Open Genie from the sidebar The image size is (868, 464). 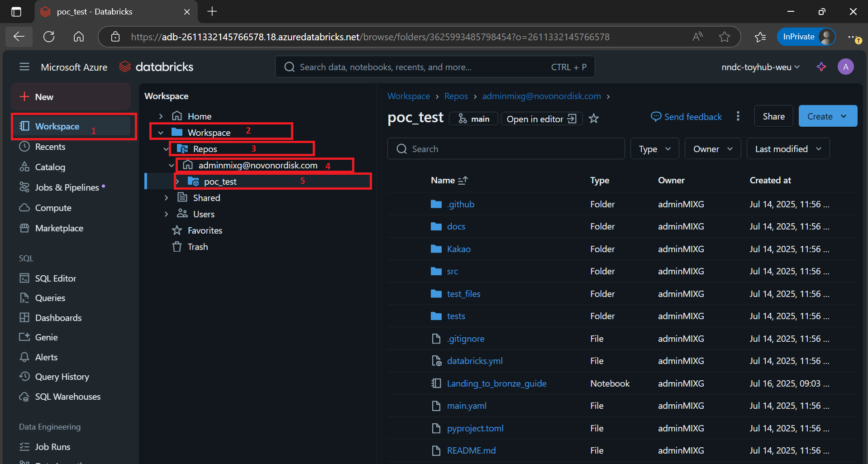[x=38, y=337]
